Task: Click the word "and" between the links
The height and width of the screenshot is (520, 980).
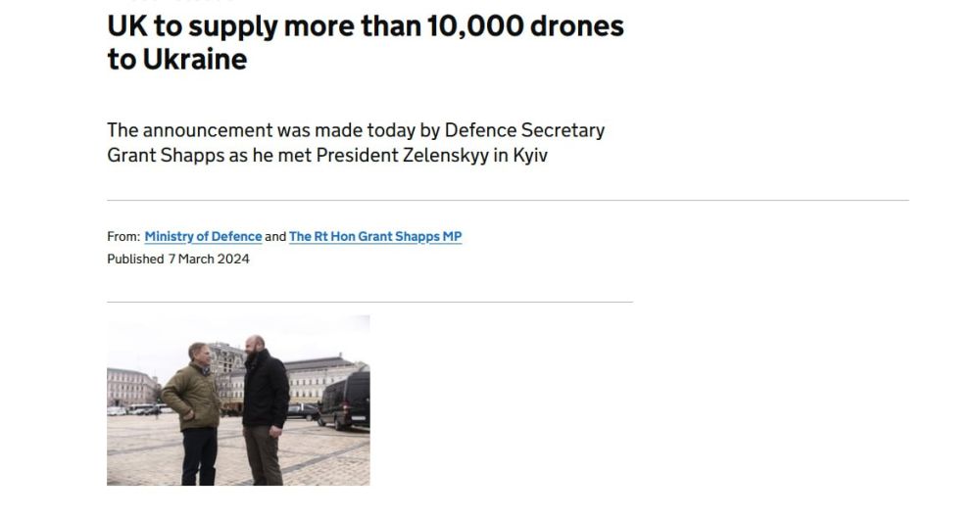Action: point(275,237)
